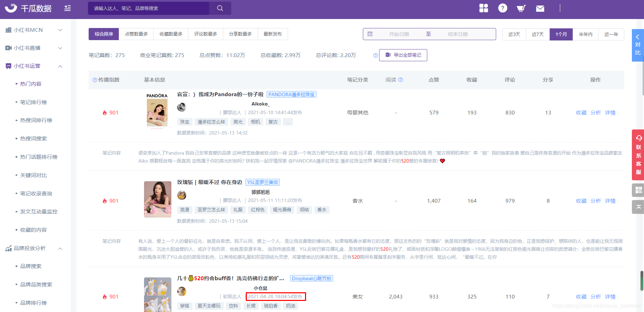Filter by 半年内
The width and height of the screenshot is (644, 312).
tap(585, 34)
